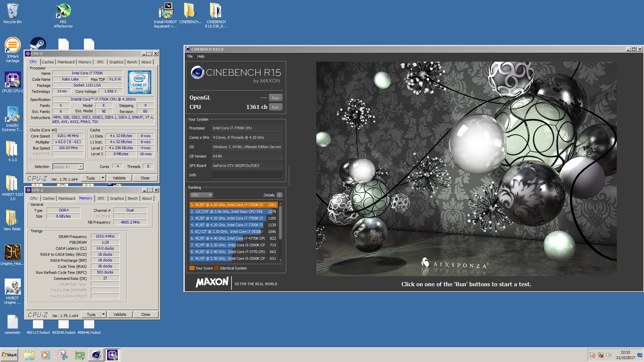Open Install HWBOT Aquamark desktop icon

(x=165, y=15)
